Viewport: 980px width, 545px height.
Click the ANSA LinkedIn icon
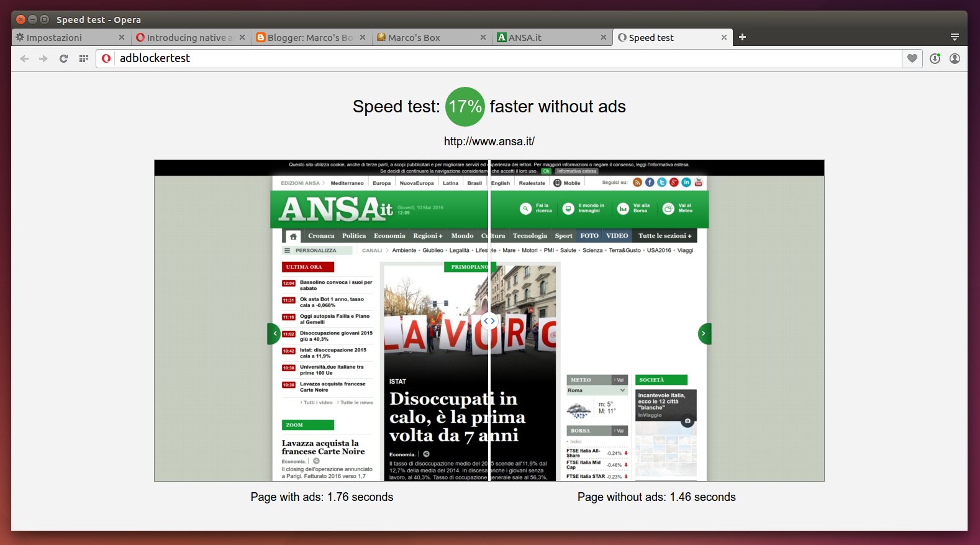(686, 182)
